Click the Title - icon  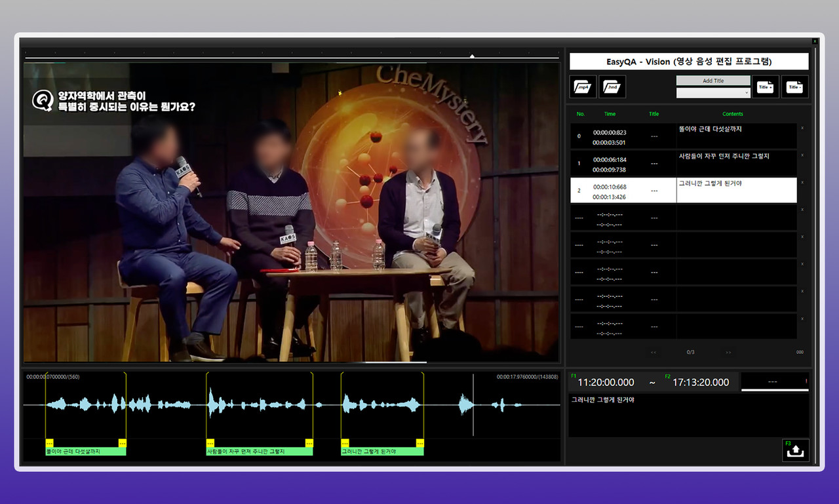[794, 87]
